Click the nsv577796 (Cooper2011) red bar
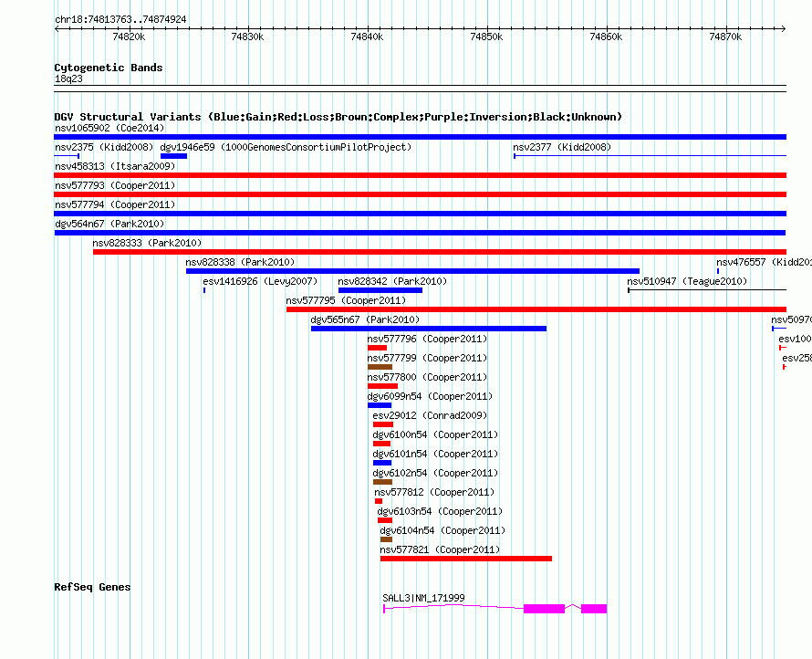Viewport: 812px width, 659px height. 377,348
